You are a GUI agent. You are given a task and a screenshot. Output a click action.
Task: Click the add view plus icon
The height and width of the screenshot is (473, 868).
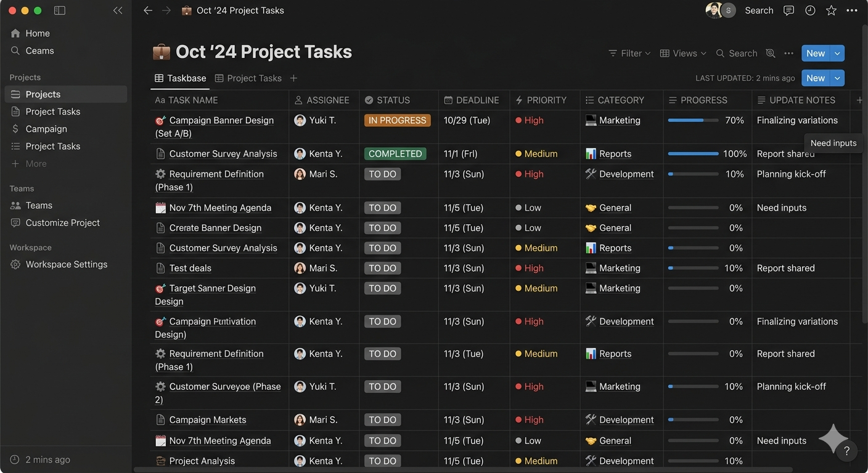tap(293, 78)
